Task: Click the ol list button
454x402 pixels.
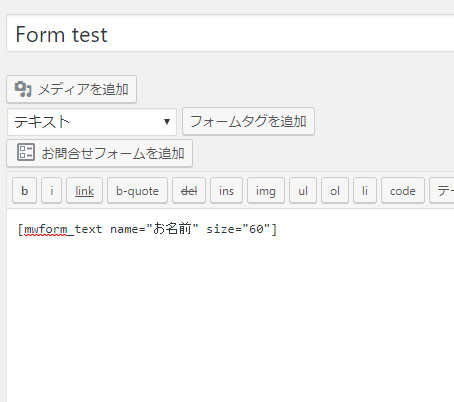Action: tap(335, 191)
